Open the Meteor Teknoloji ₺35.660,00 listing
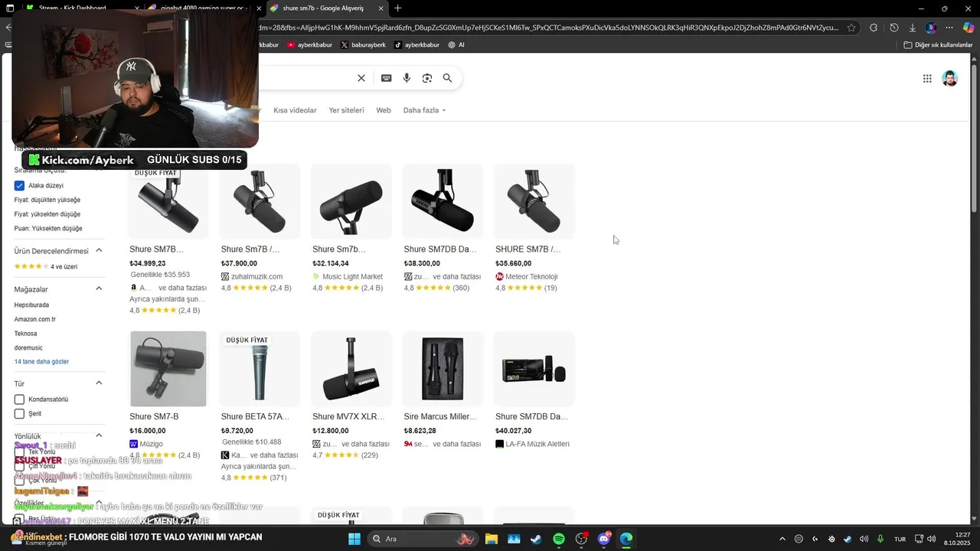The width and height of the screenshot is (980, 551). [x=534, y=228]
